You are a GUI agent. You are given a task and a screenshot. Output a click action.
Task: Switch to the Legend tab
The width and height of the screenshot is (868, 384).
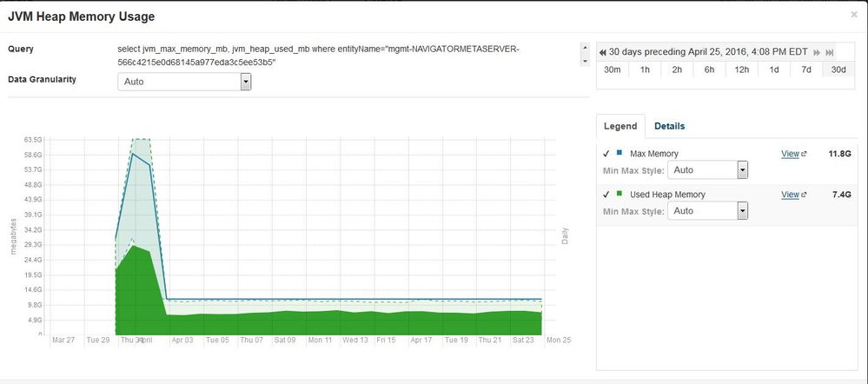pyautogui.click(x=620, y=126)
